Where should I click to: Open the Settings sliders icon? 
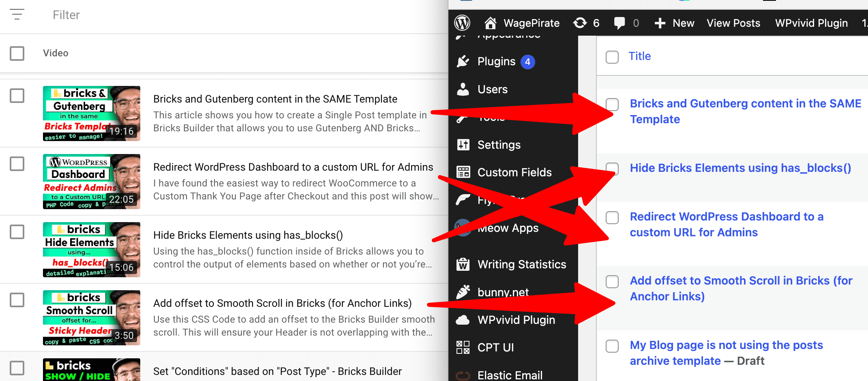click(x=463, y=145)
